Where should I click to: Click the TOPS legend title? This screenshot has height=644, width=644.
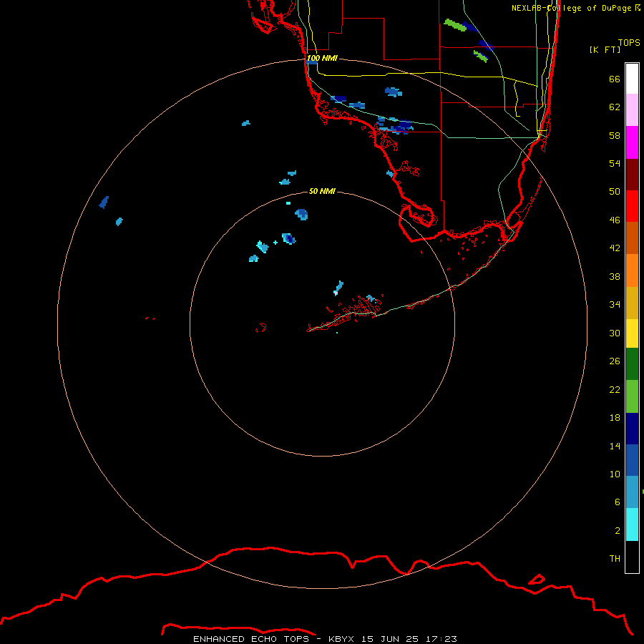tap(629, 42)
